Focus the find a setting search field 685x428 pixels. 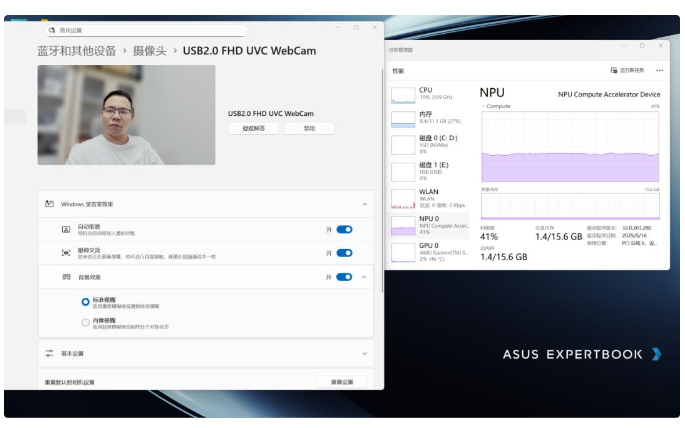point(146,30)
